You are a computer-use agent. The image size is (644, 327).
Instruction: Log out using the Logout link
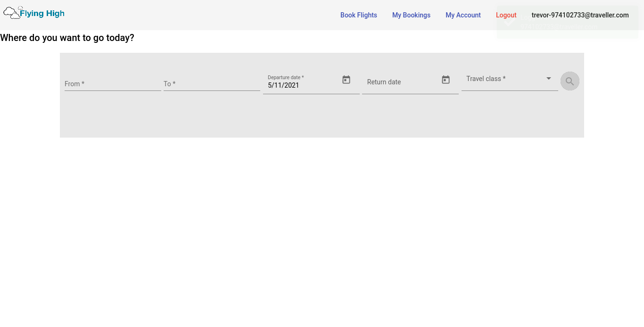[506, 15]
